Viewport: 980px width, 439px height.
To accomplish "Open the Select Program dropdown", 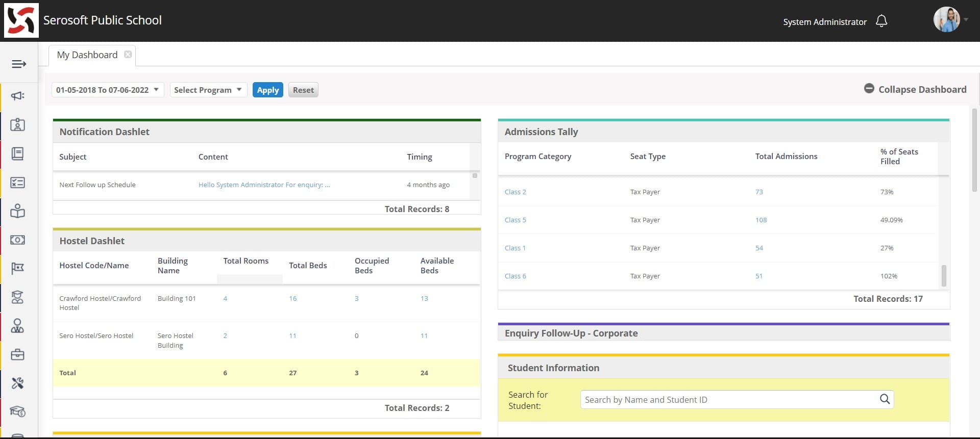I will click(208, 90).
